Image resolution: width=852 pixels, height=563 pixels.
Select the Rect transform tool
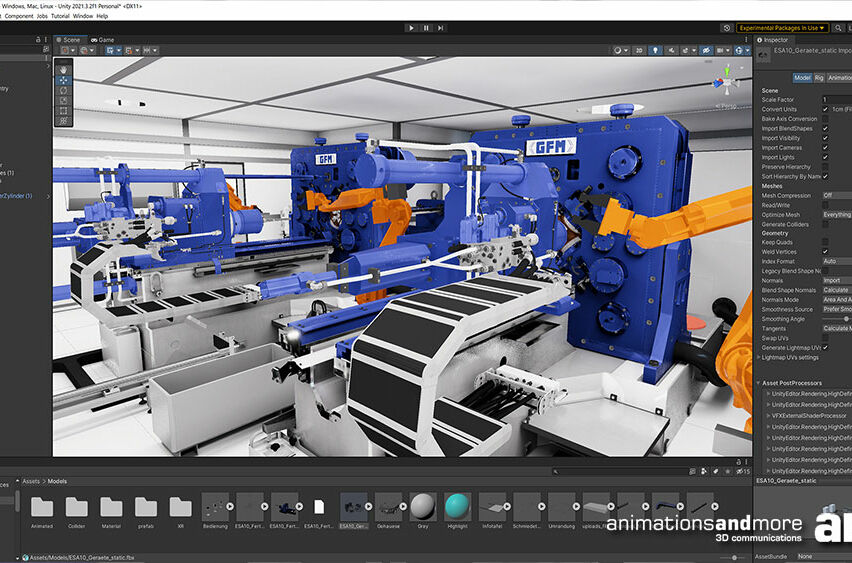[x=64, y=111]
